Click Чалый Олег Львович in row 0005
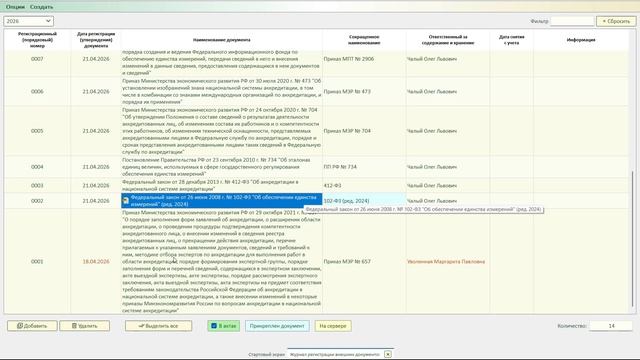This screenshot has height=360, width=640. (x=432, y=131)
